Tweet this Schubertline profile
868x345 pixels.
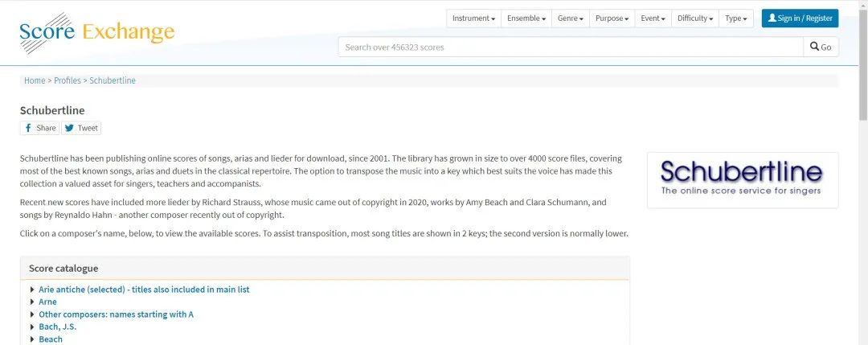pyautogui.click(x=81, y=128)
